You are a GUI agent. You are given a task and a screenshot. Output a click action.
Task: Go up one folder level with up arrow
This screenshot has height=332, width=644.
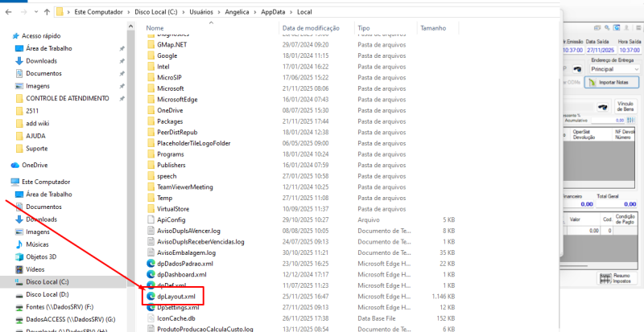[x=47, y=12]
